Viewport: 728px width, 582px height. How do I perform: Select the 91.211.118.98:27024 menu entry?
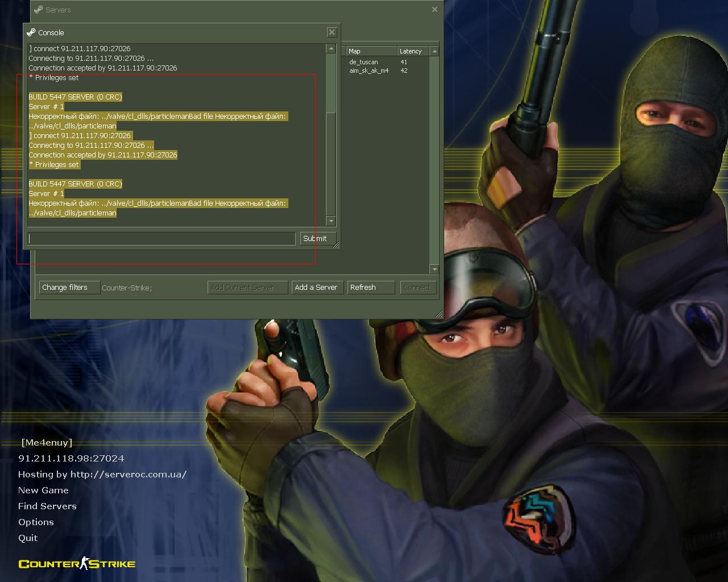pyautogui.click(x=71, y=458)
